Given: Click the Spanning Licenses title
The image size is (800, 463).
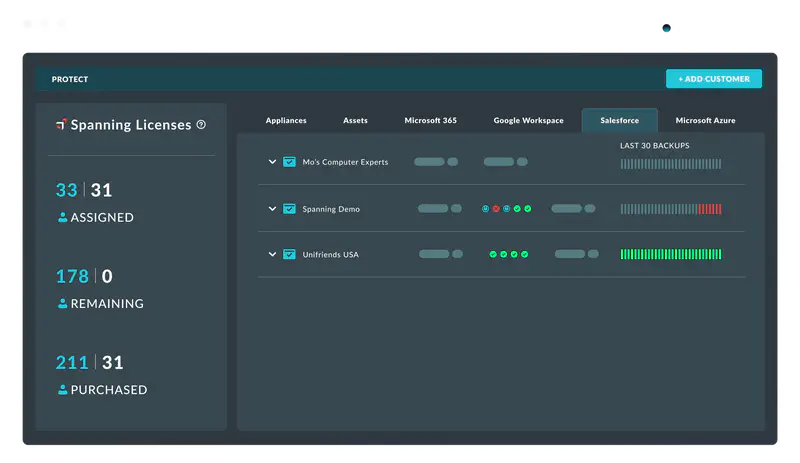Looking at the screenshot, I should point(131,125).
